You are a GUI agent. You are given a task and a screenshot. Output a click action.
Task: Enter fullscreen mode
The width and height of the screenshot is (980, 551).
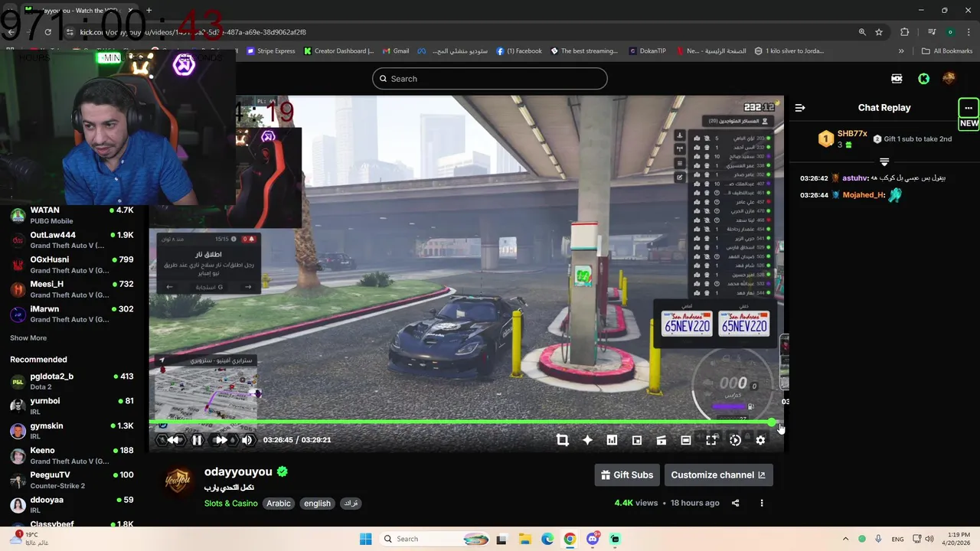click(711, 440)
